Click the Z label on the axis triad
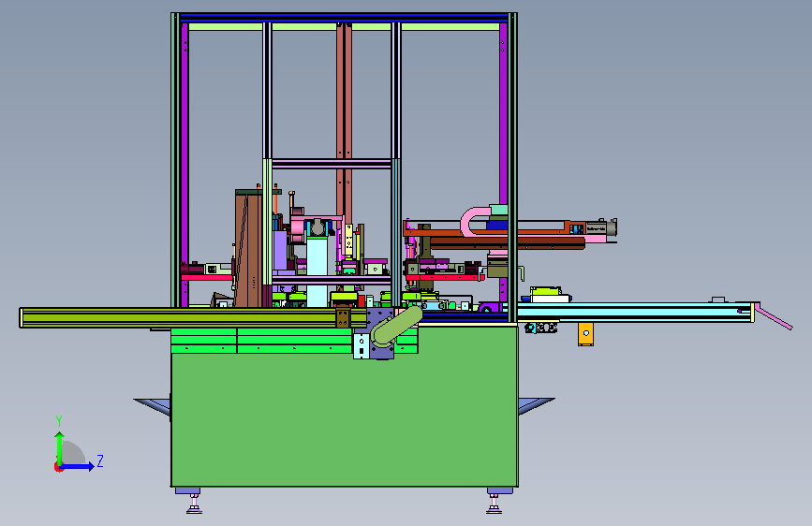The width and height of the screenshot is (812, 526). click(100, 461)
